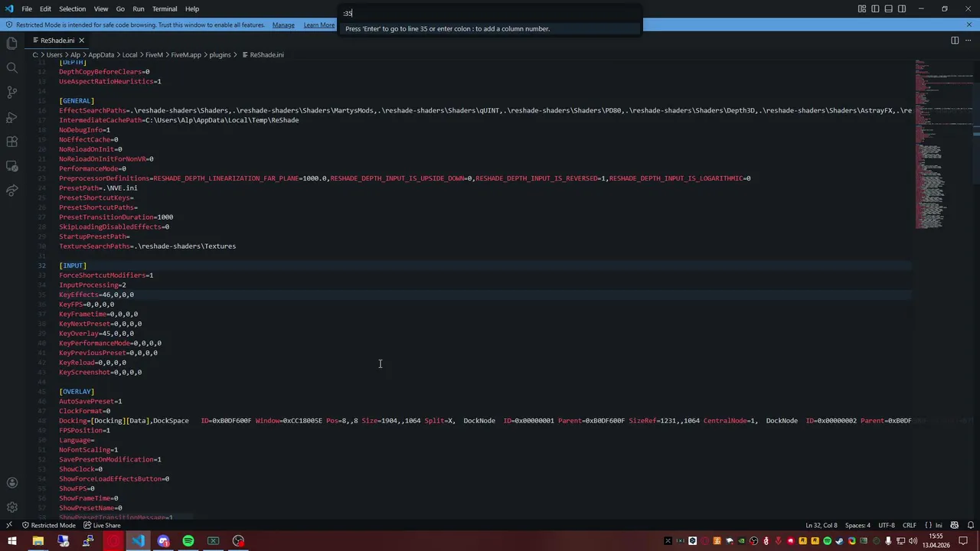Open the Go menu
The height and width of the screenshot is (551, 980).
pos(120,9)
